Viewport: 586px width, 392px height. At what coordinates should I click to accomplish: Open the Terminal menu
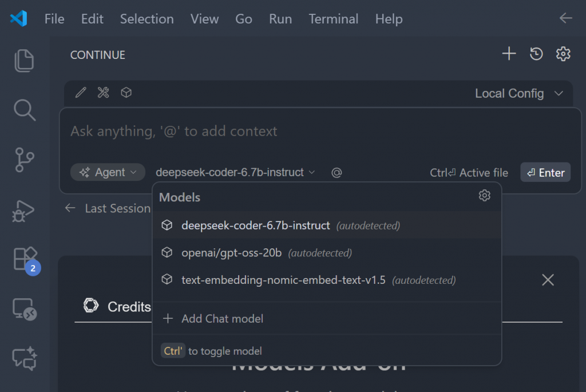point(334,19)
